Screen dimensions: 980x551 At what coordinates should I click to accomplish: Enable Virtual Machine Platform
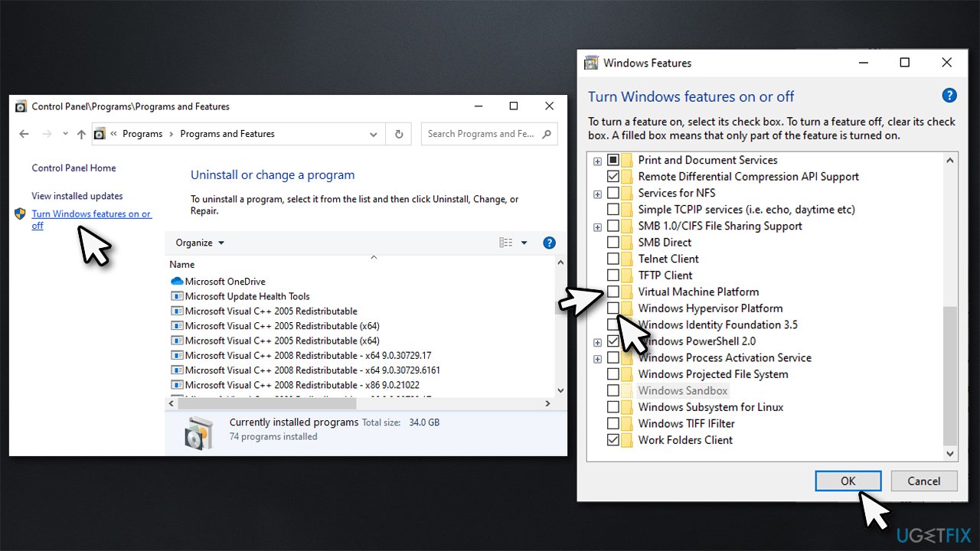613,292
